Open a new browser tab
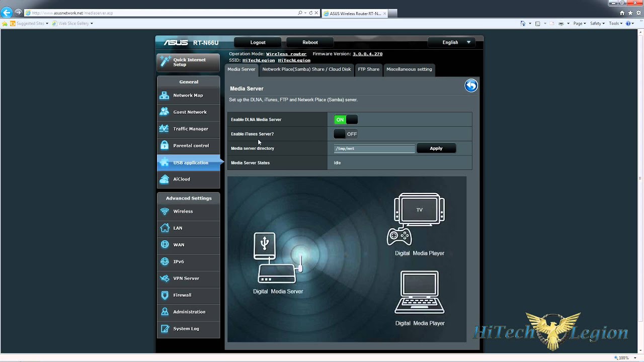 coord(392,14)
